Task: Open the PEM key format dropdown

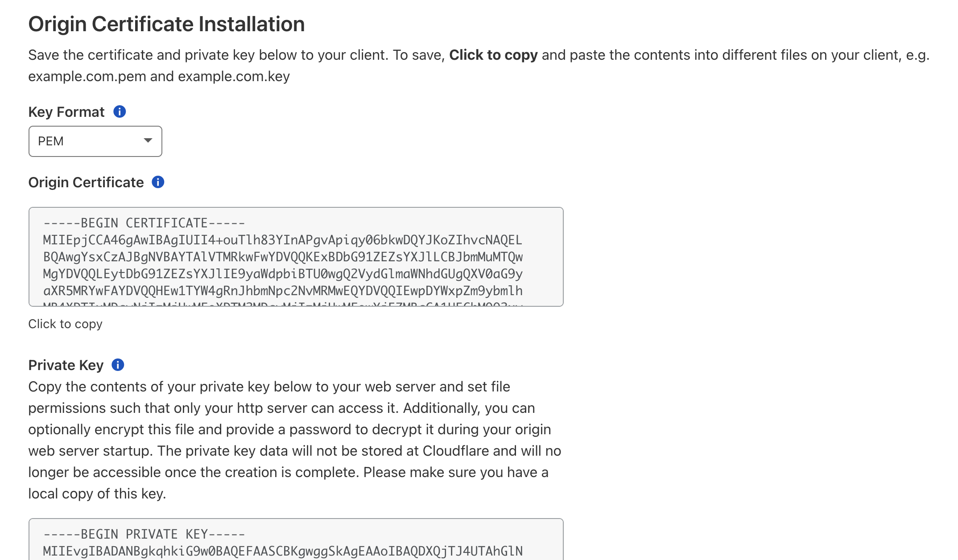Action: pos(95,141)
